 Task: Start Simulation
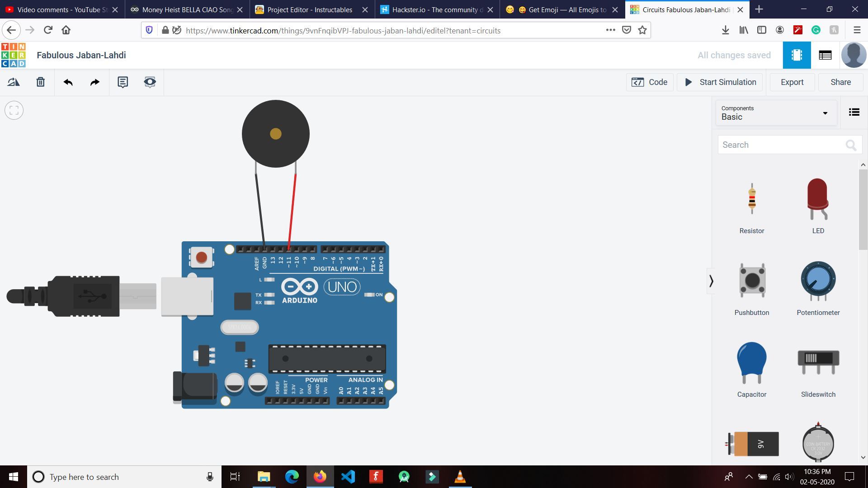pyautogui.click(x=720, y=82)
